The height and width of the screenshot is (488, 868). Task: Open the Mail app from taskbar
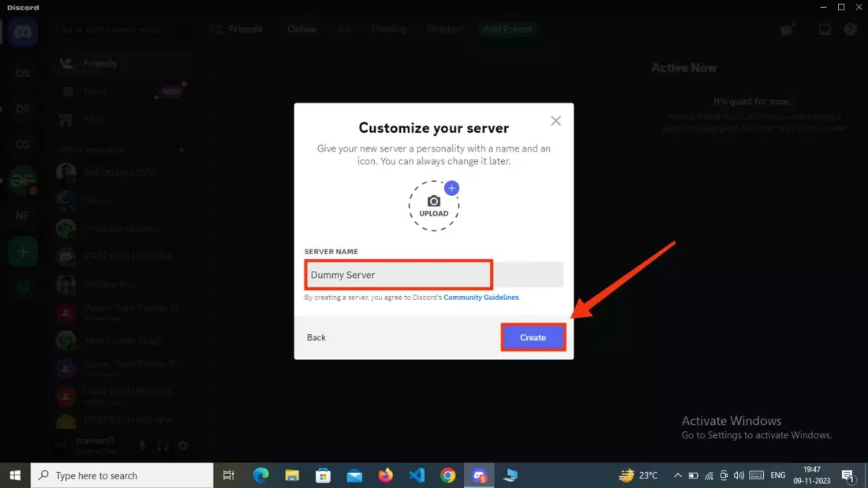click(x=354, y=475)
